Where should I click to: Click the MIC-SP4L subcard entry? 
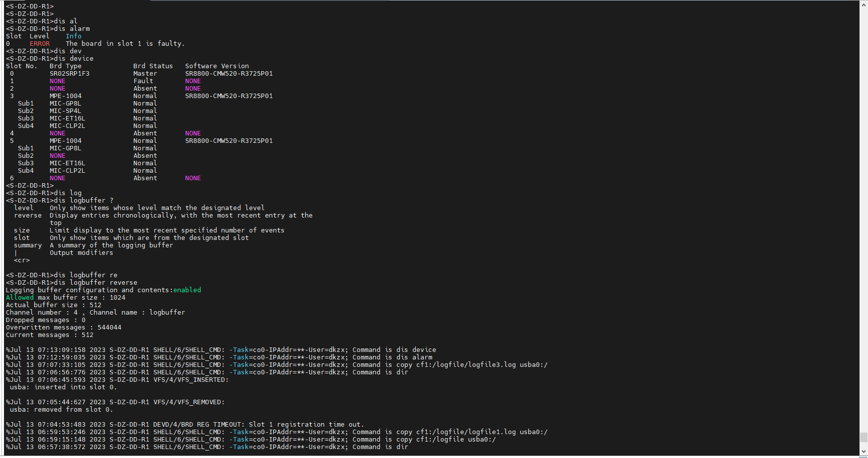point(65,111)
